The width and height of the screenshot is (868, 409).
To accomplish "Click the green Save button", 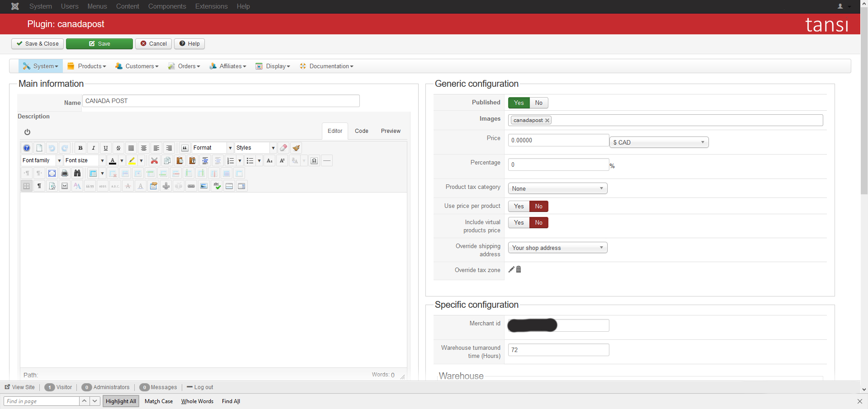I will click(x=99, y=44).
